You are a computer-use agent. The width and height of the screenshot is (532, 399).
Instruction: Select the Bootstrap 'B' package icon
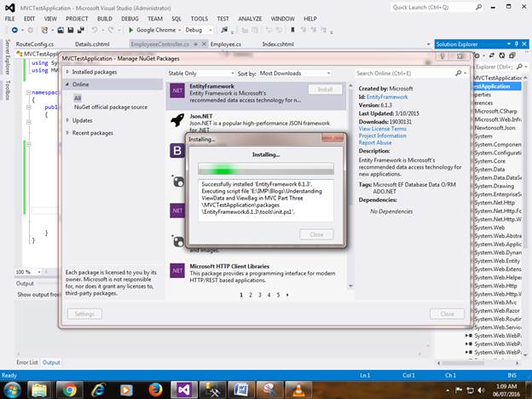pyautogui.click(x=177, y=150)
